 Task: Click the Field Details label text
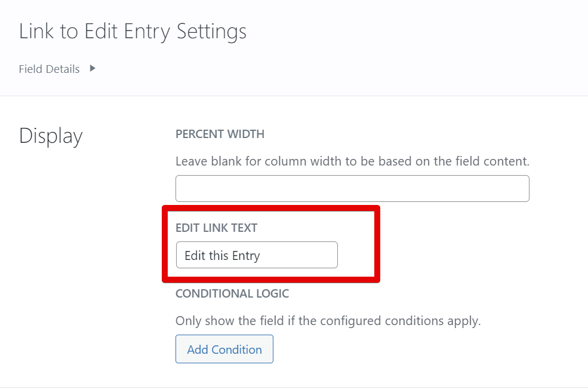coord(49,69)
